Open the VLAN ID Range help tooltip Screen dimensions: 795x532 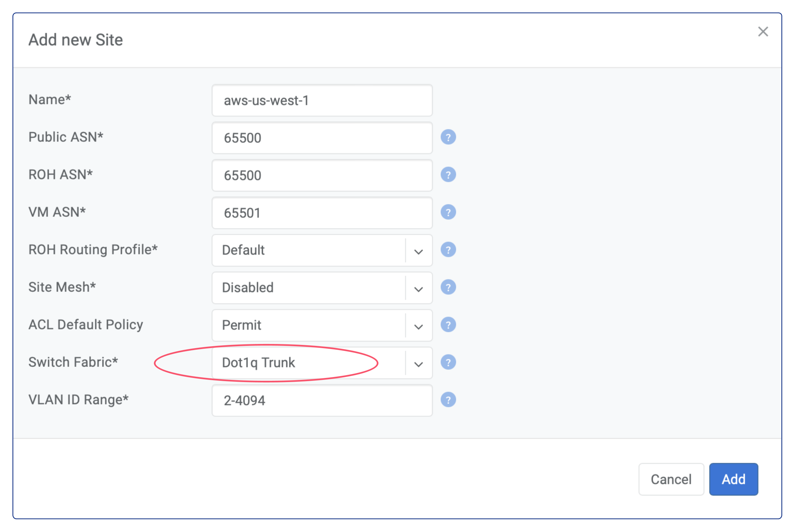(448, 400)
